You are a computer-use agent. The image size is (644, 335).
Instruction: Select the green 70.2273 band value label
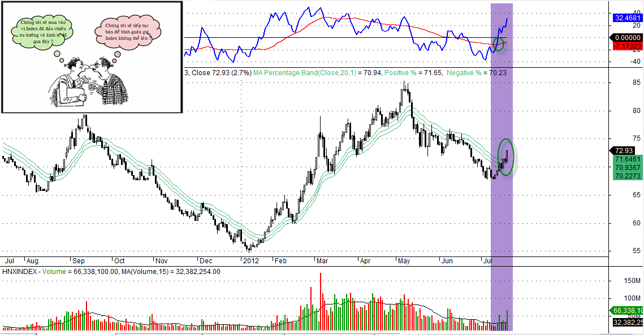coord(628,176)
